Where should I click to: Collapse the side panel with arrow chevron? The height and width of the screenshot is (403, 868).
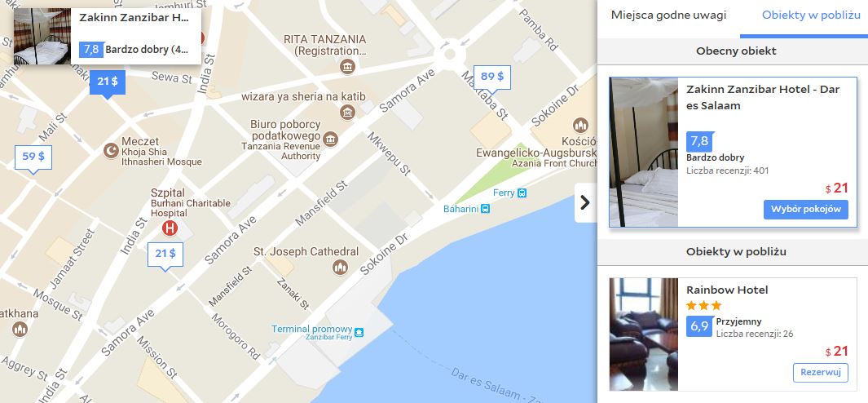tap(585, 203)
